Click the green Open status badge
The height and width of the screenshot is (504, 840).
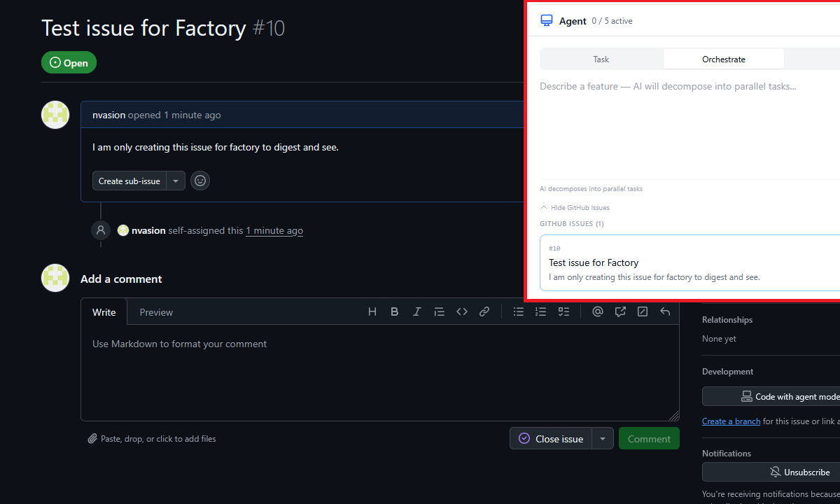tap(69, 62)
